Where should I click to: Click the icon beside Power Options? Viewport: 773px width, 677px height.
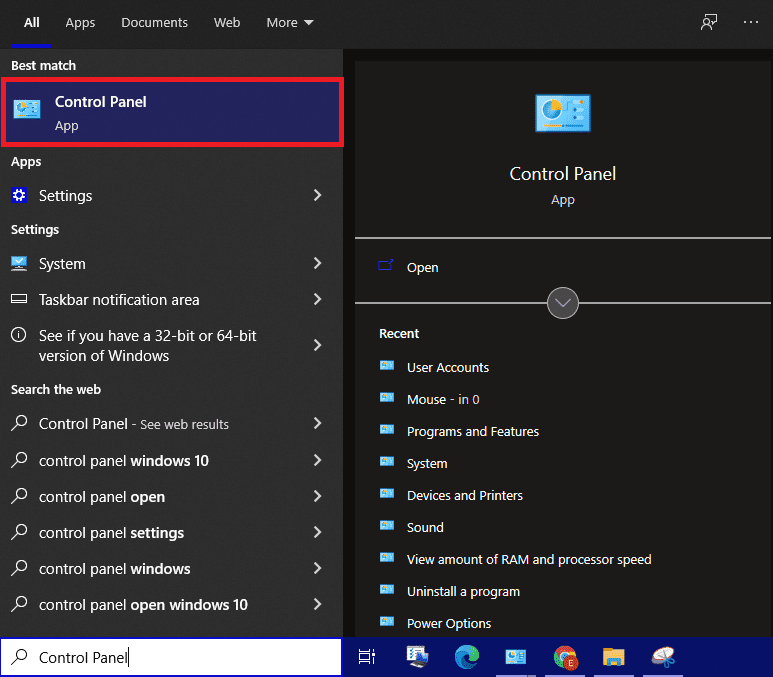coord(386,622)
